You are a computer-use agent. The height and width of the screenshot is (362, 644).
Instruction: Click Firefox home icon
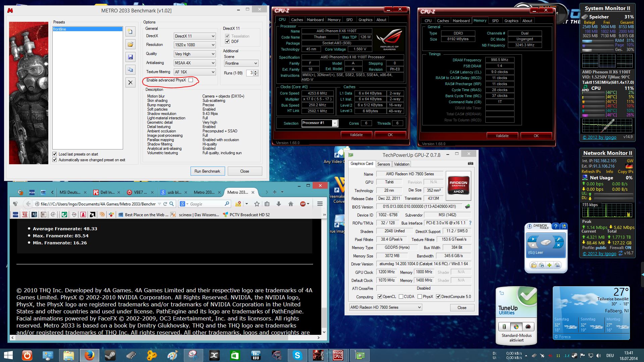point(291,204)
